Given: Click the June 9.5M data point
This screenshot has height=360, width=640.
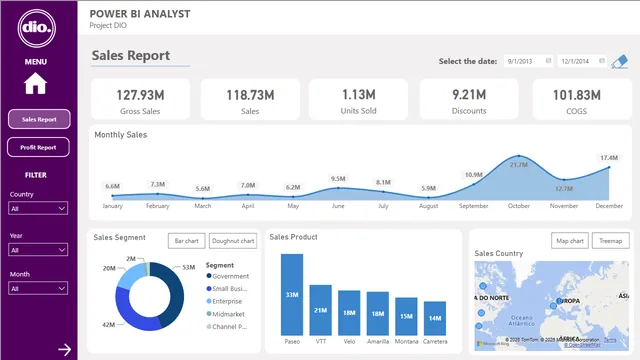Looking at the screenshot, I should click(338, 188).
